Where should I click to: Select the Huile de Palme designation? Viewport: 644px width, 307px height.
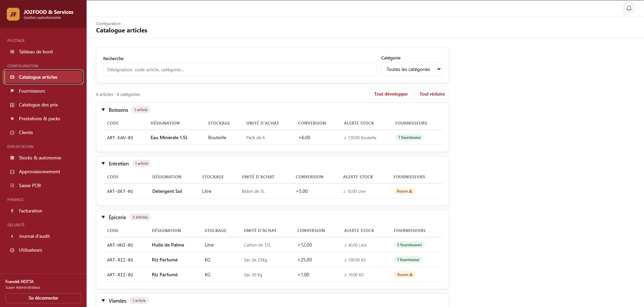pyautogui.click(x=168, y=245)
